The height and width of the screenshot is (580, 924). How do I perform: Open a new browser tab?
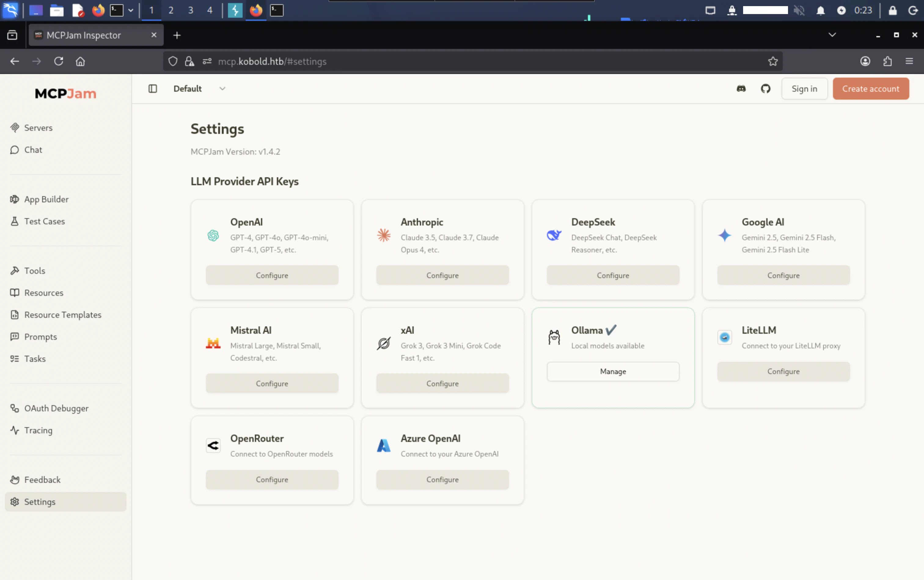point(177,35)
